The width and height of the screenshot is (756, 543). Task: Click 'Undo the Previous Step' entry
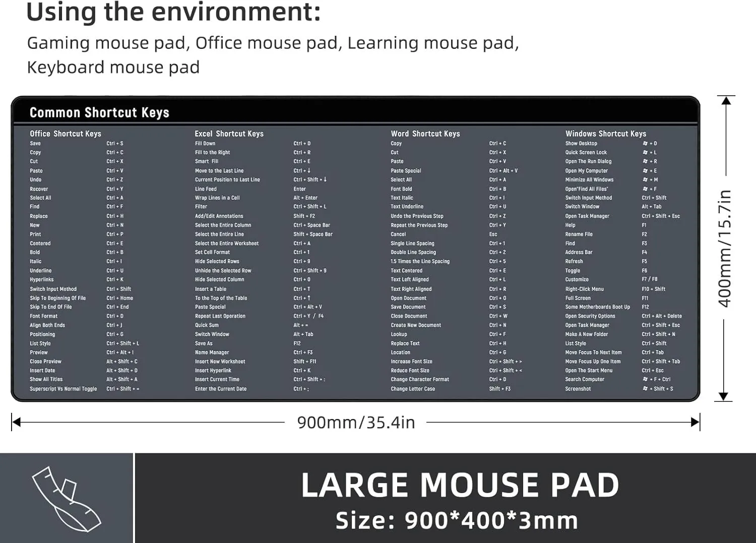pyautogui.click(x=417, y=216)
